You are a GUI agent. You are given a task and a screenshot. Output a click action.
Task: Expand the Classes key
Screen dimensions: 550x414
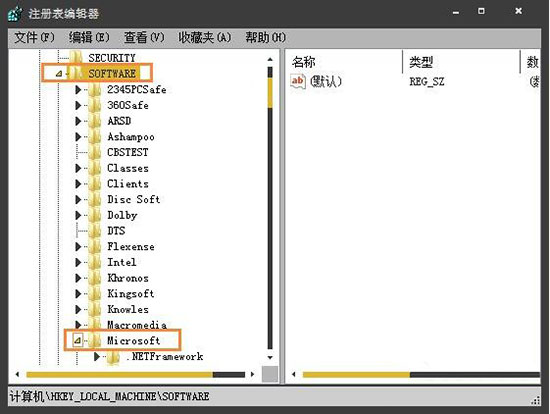point(78,168)
